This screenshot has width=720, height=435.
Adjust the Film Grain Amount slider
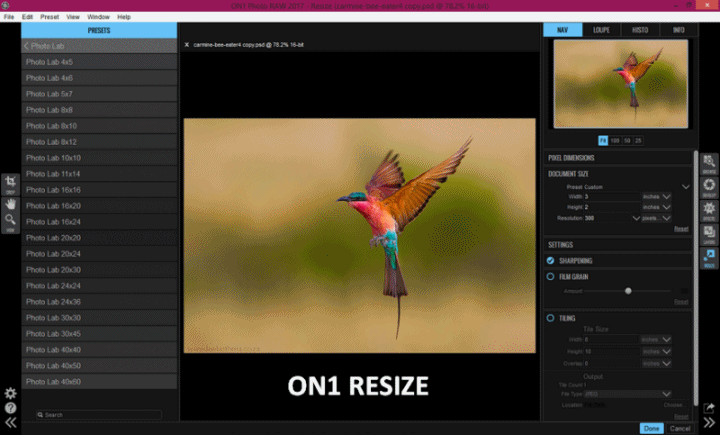click(628, 291)
